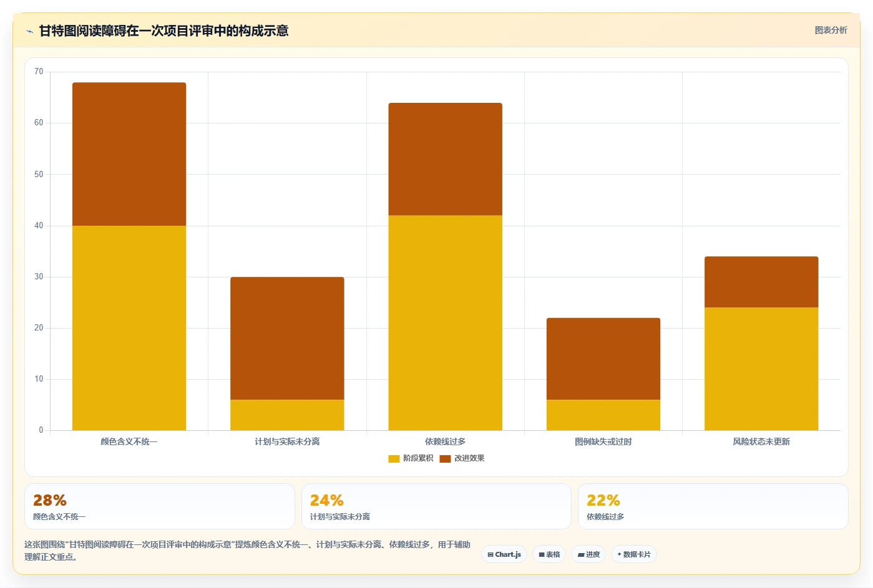This screenshot has width=873, height=588.
Task: Click the Chart.js tag
Action: pos(504,554)
